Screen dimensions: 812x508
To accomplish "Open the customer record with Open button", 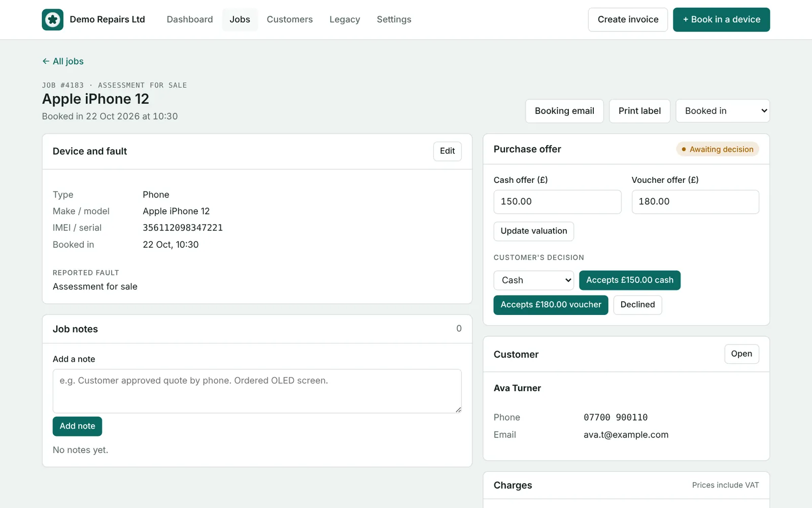I will [741, 354].
